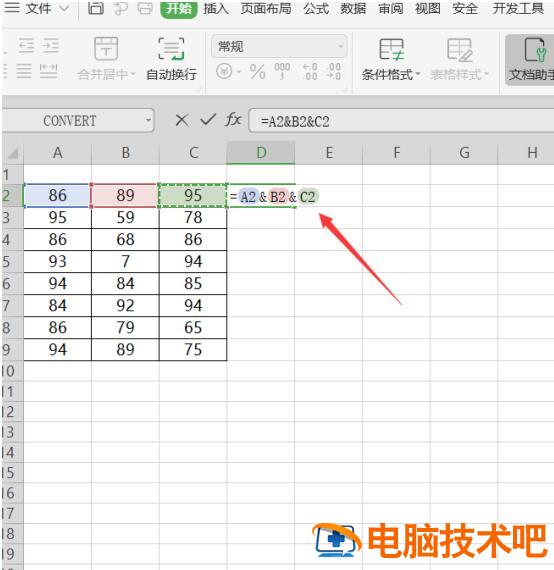Click cell C3 containing 78
The height and width of the screenshot is (570, 554).
pos(193,218)
